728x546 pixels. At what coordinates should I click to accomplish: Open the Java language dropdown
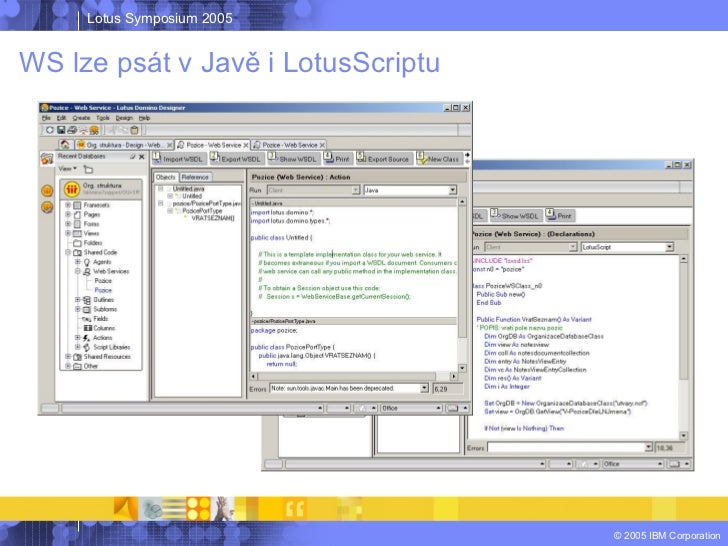tap(452, 190)
